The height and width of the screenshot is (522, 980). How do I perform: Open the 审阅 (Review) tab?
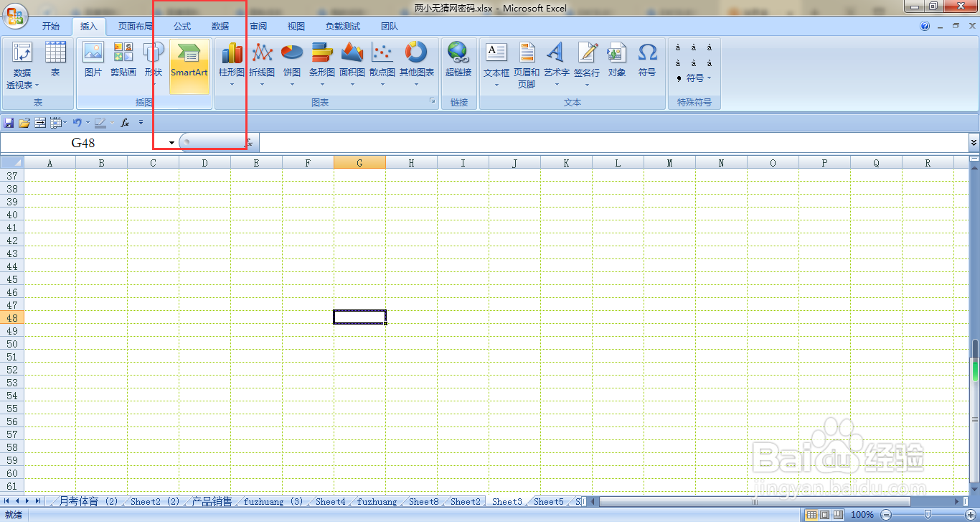[258, 27]
